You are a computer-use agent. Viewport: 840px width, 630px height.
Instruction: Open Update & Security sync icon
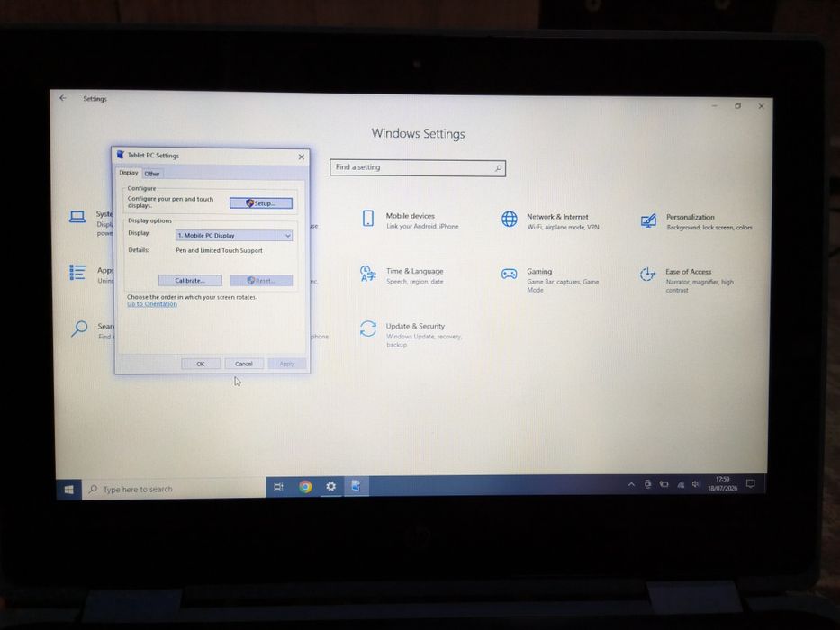pyautogui.click(x=368, y=328)
